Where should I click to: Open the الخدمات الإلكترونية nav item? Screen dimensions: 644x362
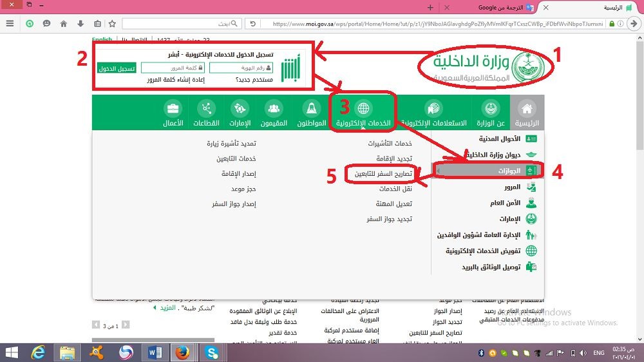[363, 113]
